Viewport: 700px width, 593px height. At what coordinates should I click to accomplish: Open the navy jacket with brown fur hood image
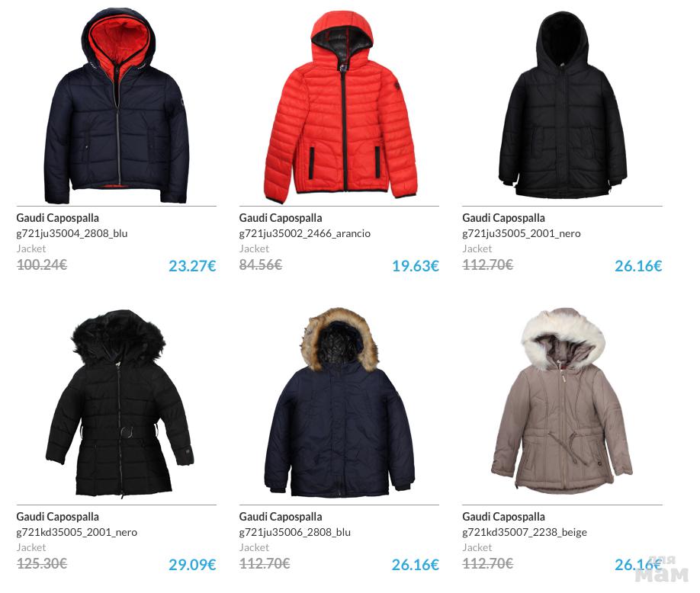tap(339, 402)
